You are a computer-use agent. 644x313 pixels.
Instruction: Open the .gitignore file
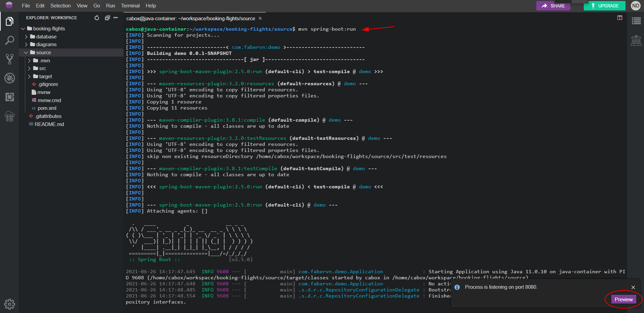48,84
